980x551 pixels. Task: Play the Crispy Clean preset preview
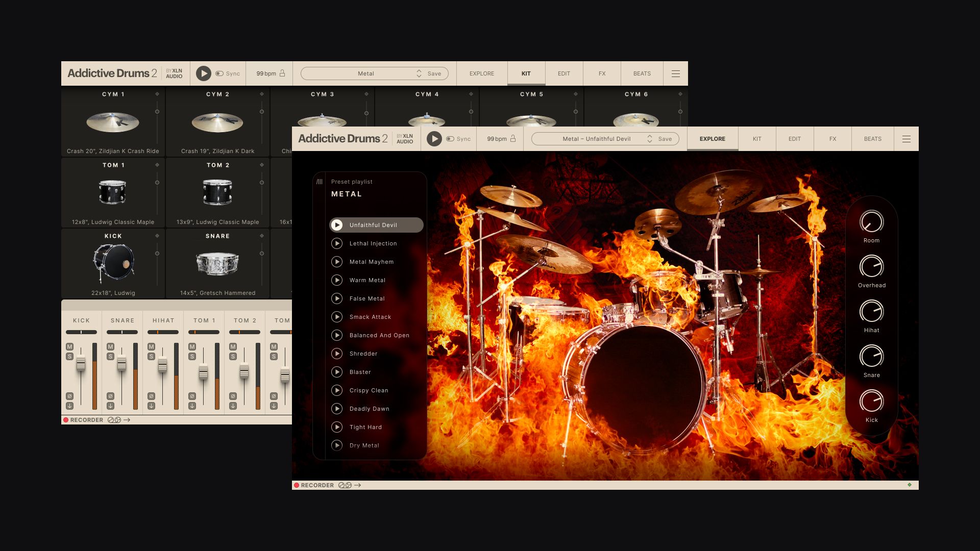coord(337,390)
